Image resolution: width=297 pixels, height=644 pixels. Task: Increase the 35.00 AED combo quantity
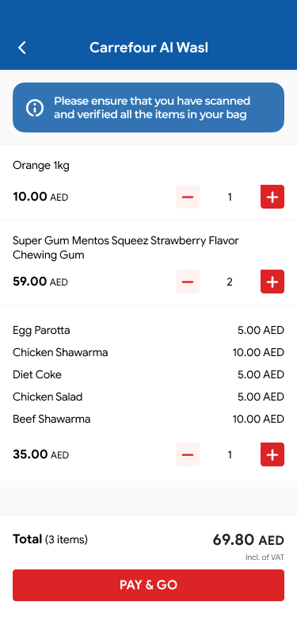pyautogui.click(x=272, y=454)
